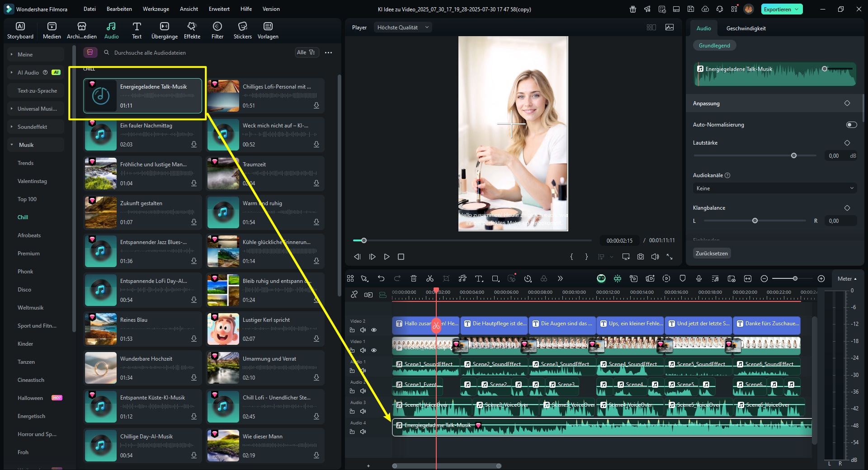This screenshot has width=868, height=470.
Task: Delete selection using the trash icon
Action: coord(414,278)
